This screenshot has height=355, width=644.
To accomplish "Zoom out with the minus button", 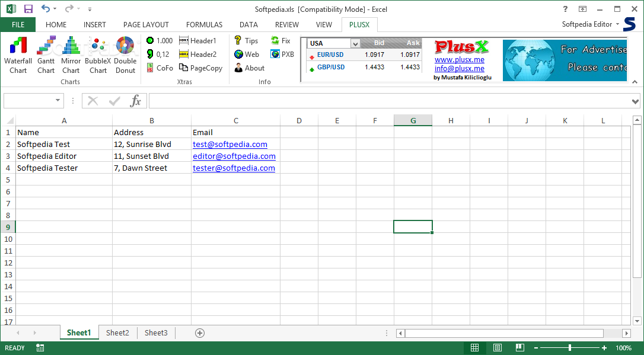I will coord(536,348).
